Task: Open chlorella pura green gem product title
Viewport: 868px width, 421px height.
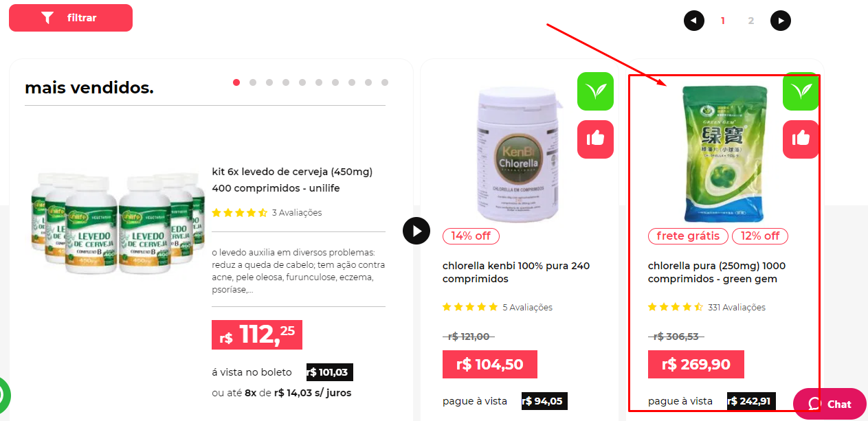Action: click(x=717, y=273)
